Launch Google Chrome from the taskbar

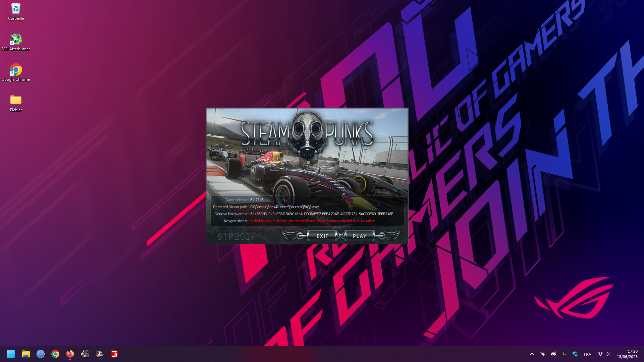55,354
